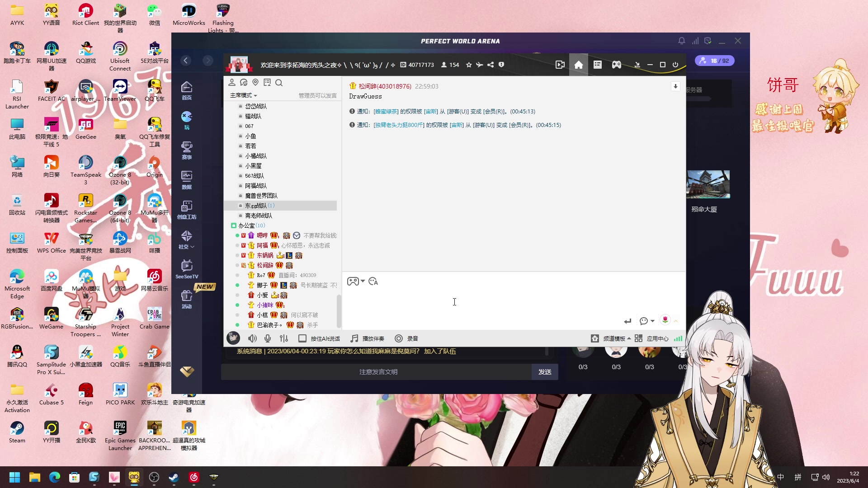Go back with Perfect World Arena back arrow
868x488 pixels.
(186, 61)
